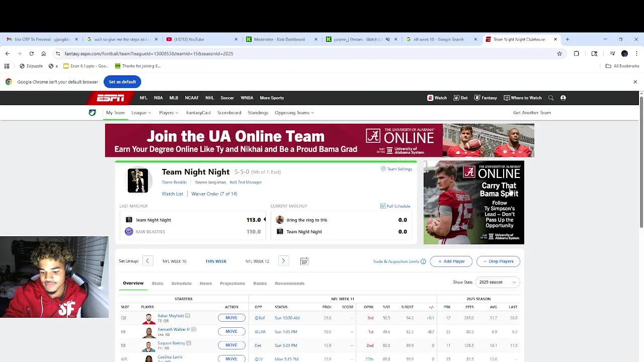Click MOVE for Saquon Barkley
This screenshot has width=644, height=362.
(x=231, y=345)
